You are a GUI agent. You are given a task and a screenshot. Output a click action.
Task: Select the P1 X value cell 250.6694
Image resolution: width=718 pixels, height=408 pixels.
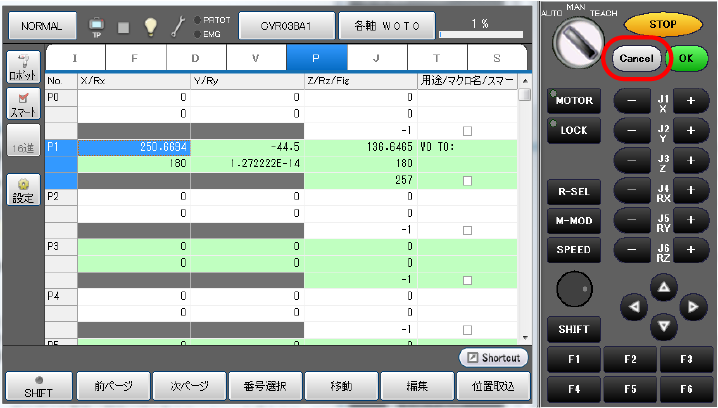point(133,147)
